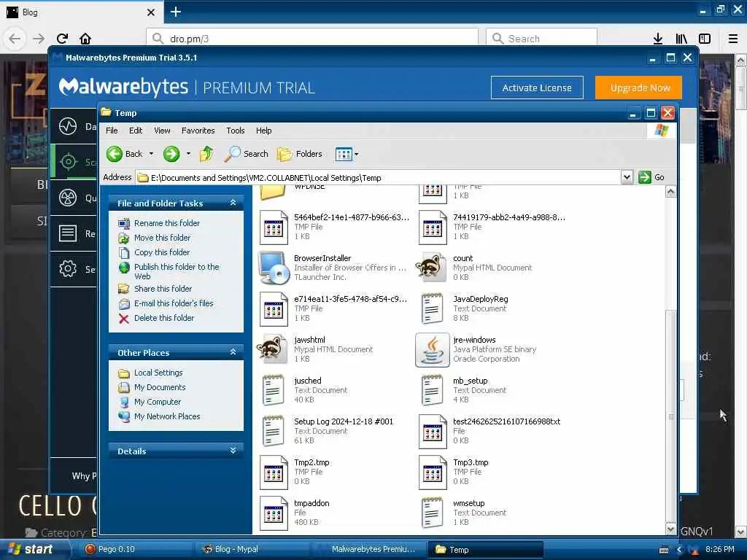Select the wmsetup text document
The image size is (747, 560).
[432, 513]
